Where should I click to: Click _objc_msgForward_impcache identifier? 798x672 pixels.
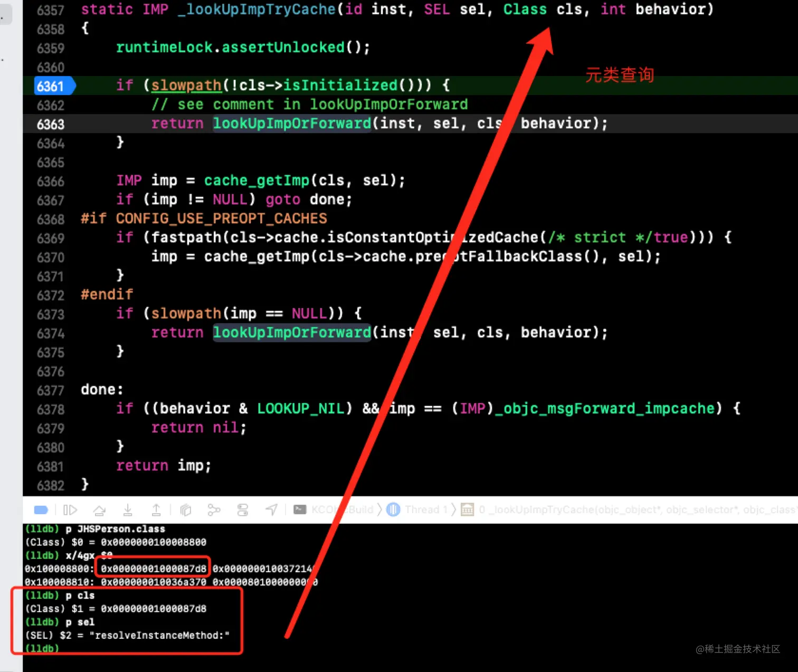pos(605,409)
